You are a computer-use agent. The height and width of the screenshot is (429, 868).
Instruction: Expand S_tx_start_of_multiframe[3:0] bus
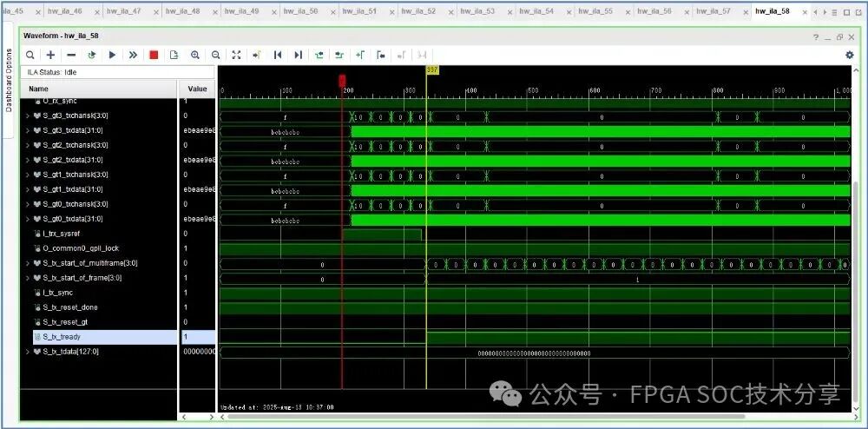(29, 263)
